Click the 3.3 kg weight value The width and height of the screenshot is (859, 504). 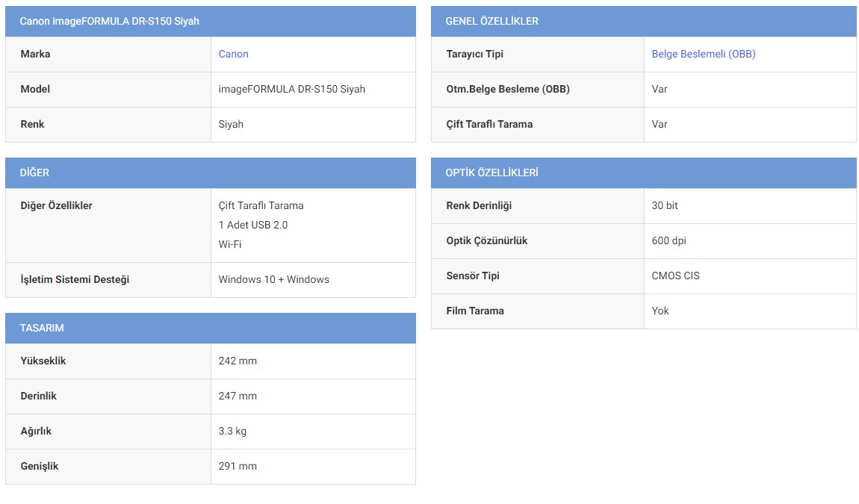click(x=232, y=431)
